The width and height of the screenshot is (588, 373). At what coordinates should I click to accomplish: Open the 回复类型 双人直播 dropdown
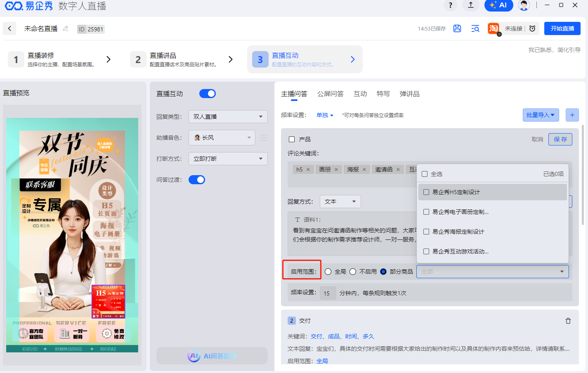pyautogui.click(x=228, y=117)
